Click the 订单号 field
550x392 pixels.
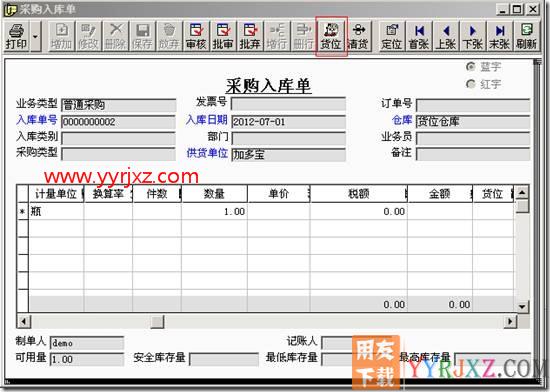(473, 105)
